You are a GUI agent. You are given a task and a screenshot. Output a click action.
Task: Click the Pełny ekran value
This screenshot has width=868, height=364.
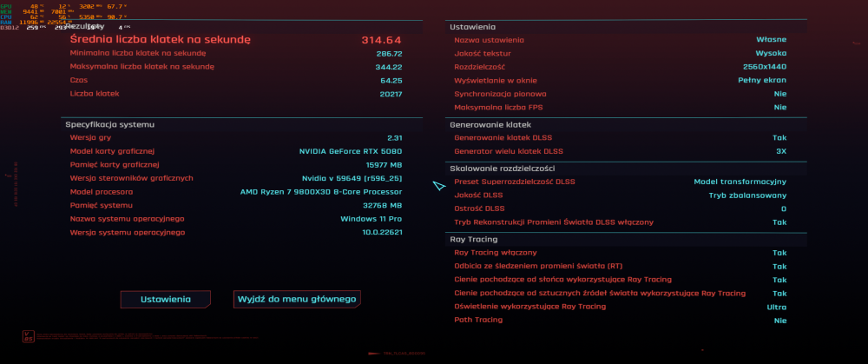(x=762, y=80)
